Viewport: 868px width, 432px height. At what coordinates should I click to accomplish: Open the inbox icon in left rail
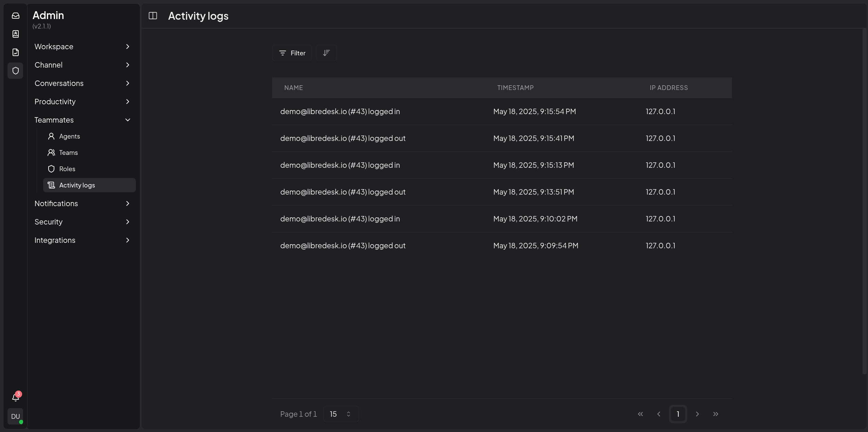pyautogui.click(x=16, y=16)
